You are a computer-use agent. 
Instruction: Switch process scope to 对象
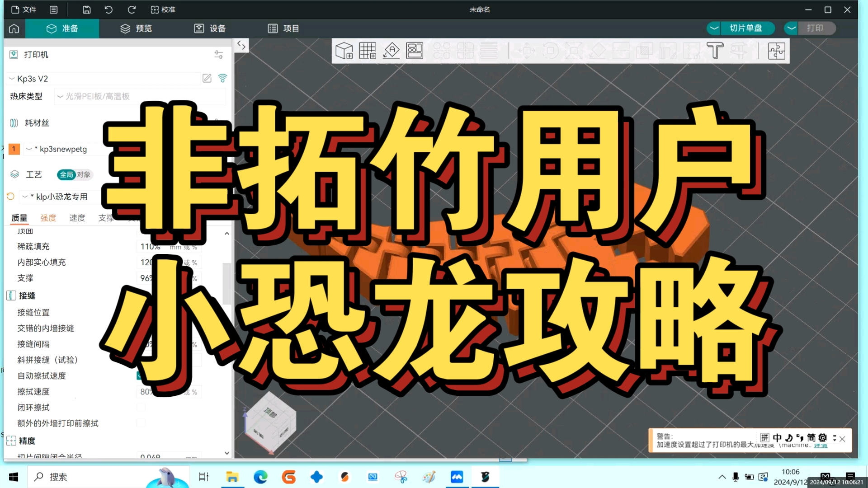point(84,174)
